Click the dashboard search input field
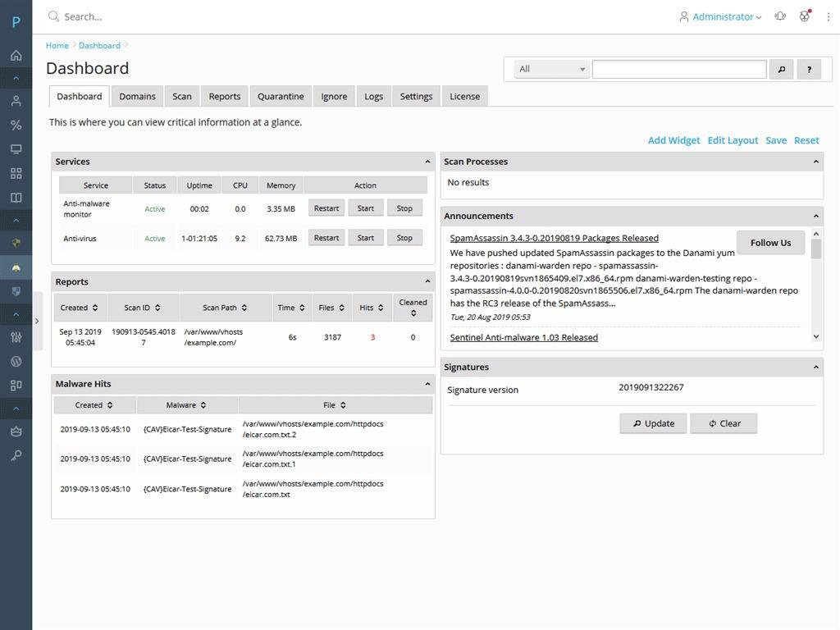Screen dimensions: 840x630 click(x=679, y=70)
